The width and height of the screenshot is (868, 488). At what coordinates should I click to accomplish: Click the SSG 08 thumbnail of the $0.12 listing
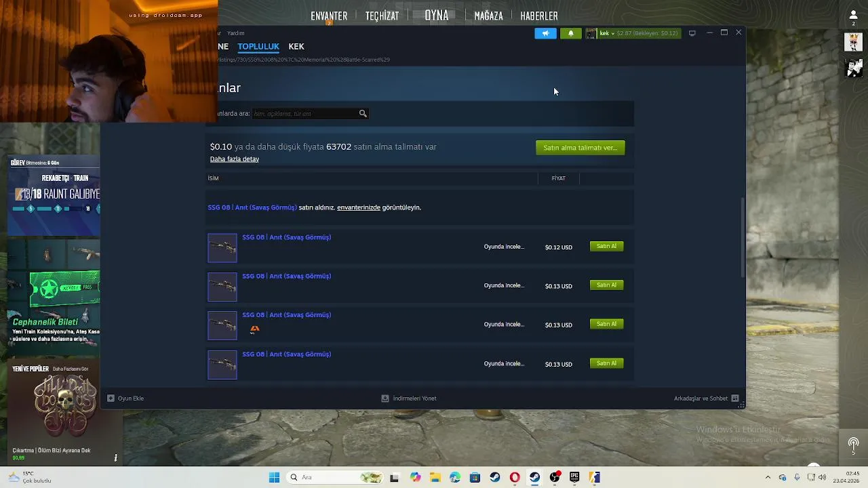[222, 247]
